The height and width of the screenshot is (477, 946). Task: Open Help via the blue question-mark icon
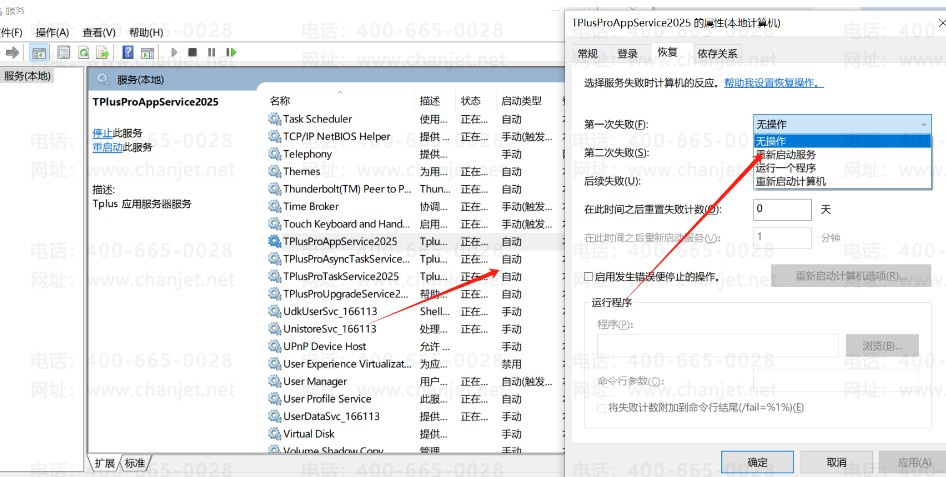[x=128, y=52]
